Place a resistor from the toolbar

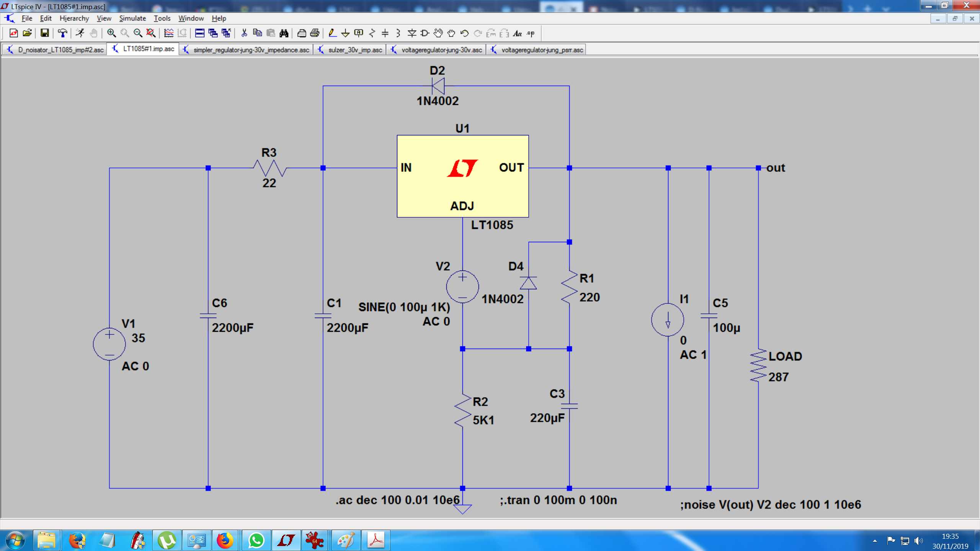(x=372, y=33)
